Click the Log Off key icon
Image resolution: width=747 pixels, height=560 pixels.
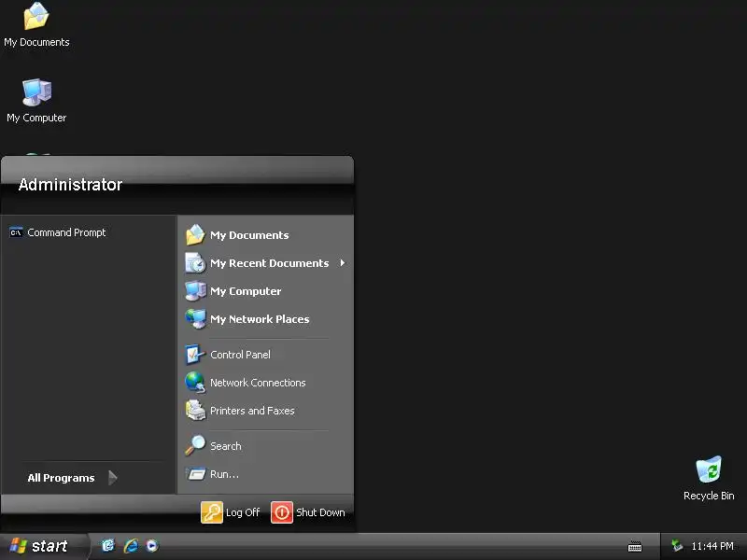pyautogui.click(x=212, y=512)
